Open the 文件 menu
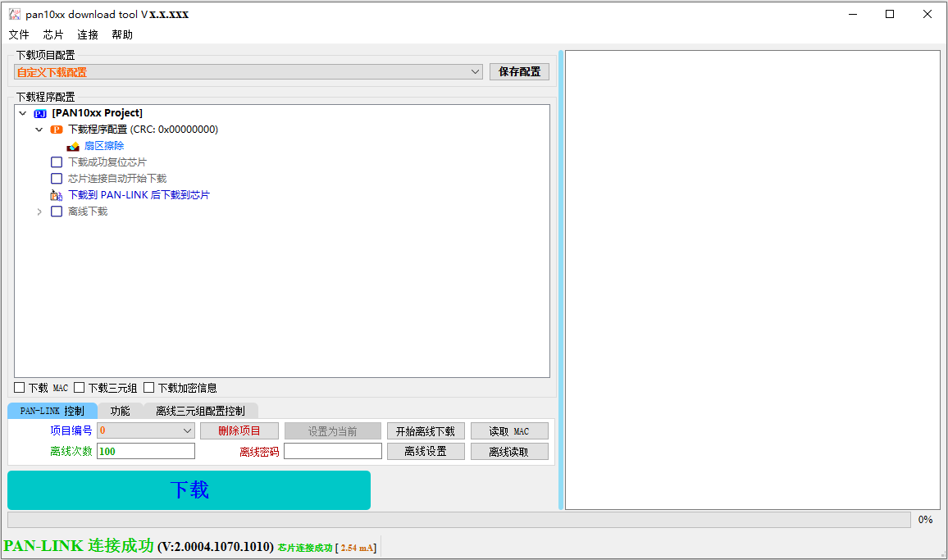 click(x=19, y=34)
